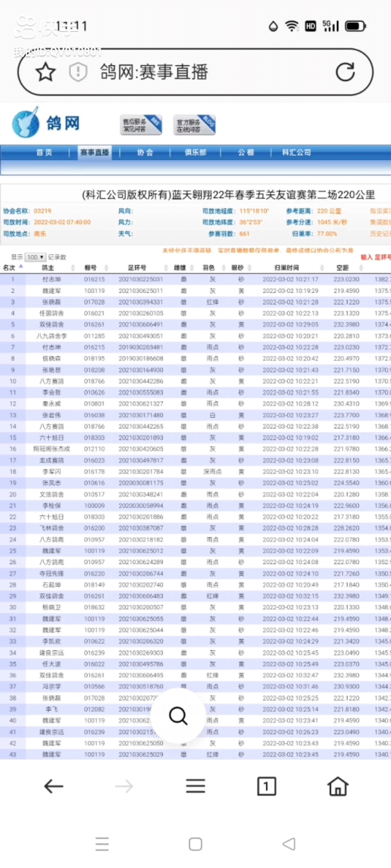
Task: Click the 鸽网 site logo
Action: 46,123
